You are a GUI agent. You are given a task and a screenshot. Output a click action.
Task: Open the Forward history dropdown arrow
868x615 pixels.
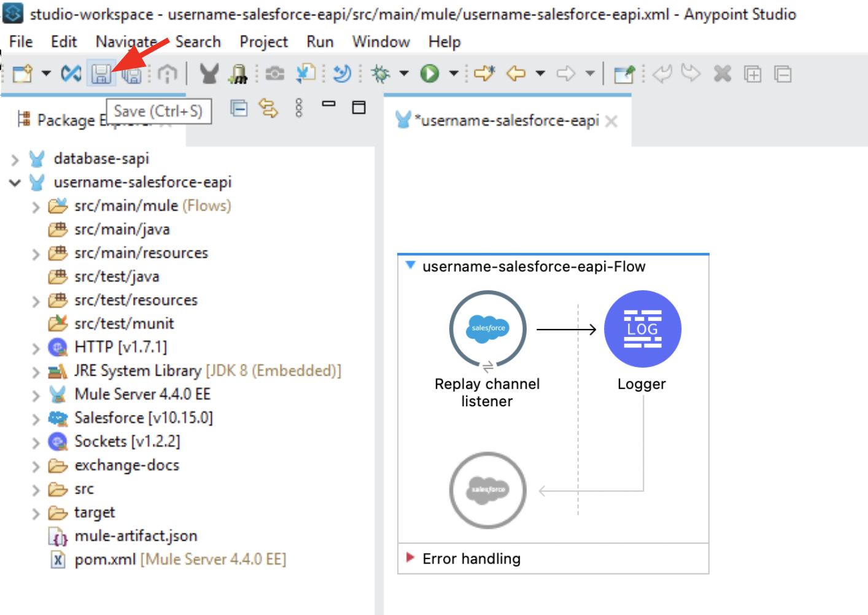coord(590,74)
